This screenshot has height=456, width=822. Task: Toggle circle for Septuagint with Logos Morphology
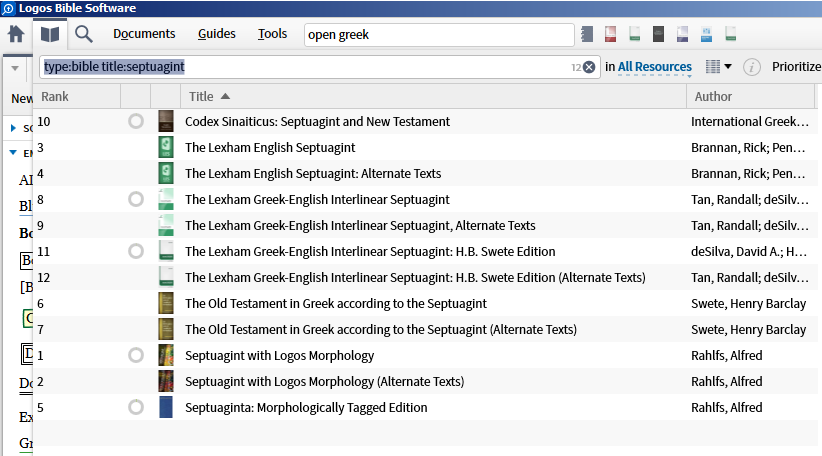[136, 355]
